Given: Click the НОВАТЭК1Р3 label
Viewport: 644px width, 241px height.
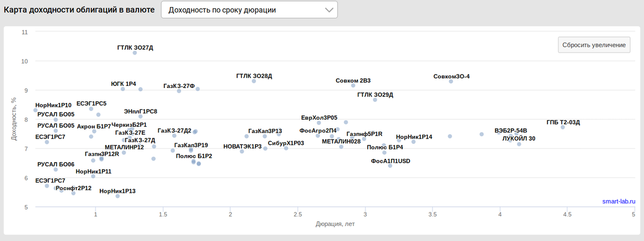Looking at the screenshot, I should tap(243, 146).
